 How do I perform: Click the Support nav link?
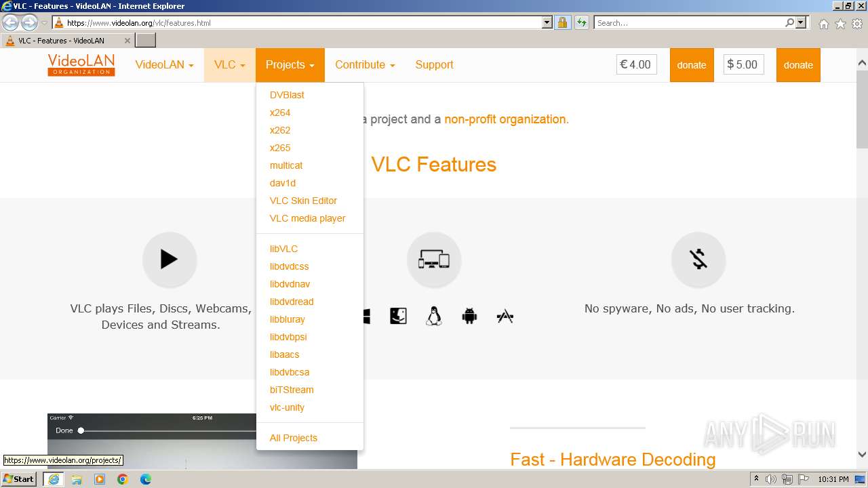434,65
